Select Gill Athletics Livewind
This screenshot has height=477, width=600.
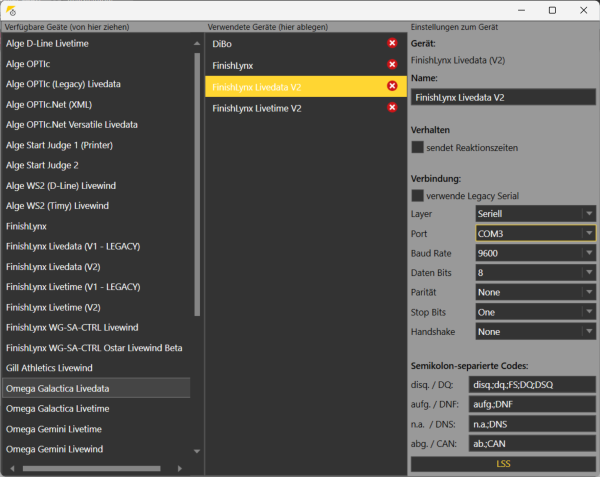(x=96, y=368)
